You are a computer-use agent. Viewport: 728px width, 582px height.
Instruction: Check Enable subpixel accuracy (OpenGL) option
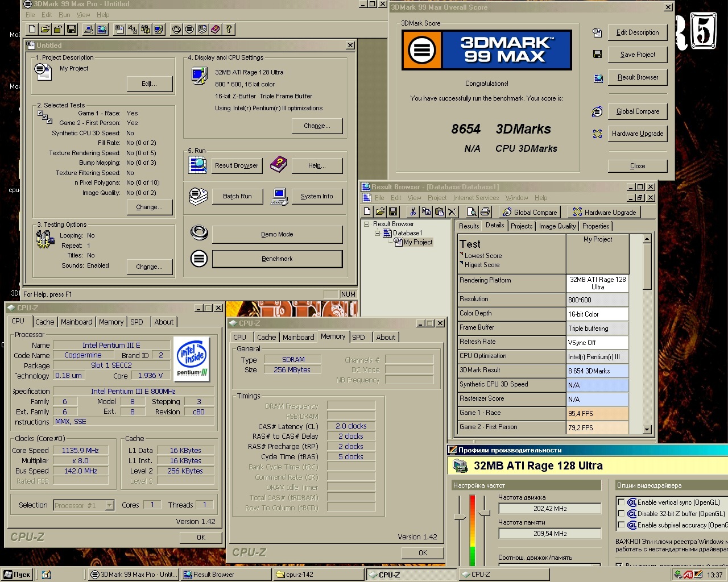(x=621, y=525)
